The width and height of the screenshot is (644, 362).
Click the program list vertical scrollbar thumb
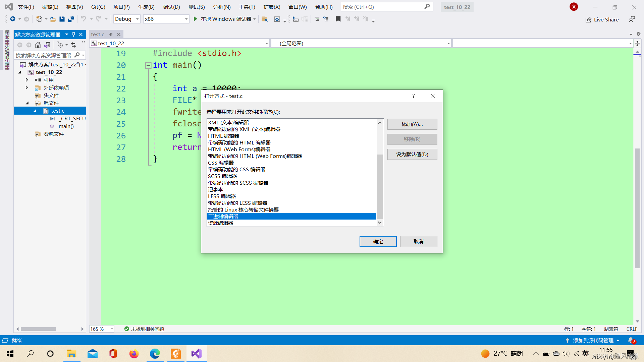(380, 186)
